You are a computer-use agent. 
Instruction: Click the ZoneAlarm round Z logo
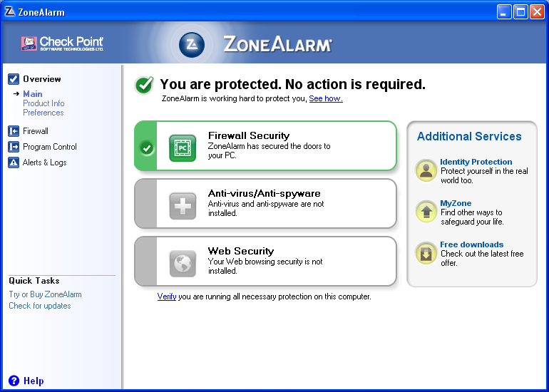click(192, 45)
